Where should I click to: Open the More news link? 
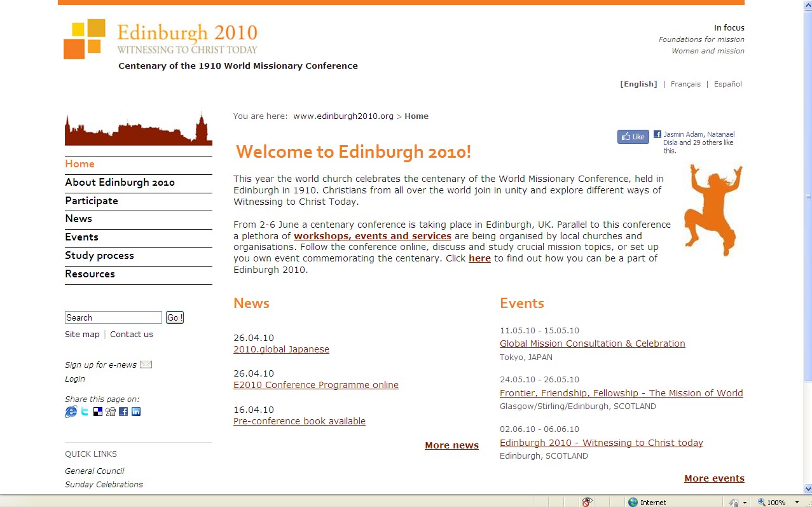(x=451, y=445)
